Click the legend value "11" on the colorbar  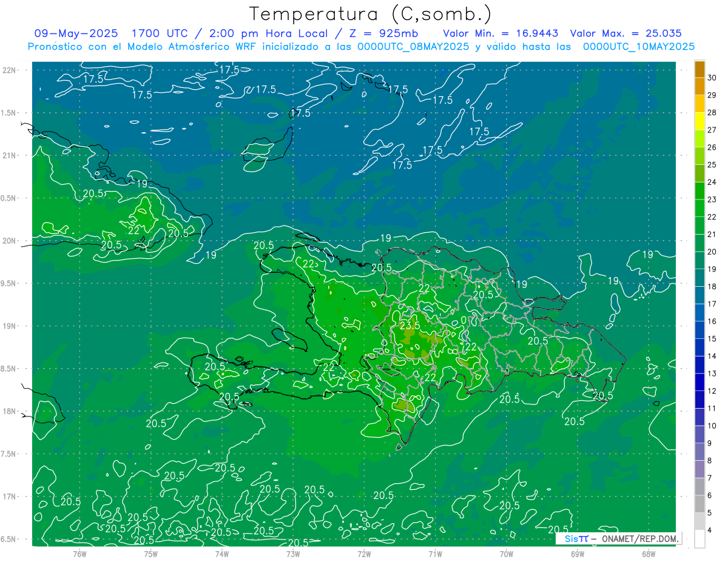712,408
